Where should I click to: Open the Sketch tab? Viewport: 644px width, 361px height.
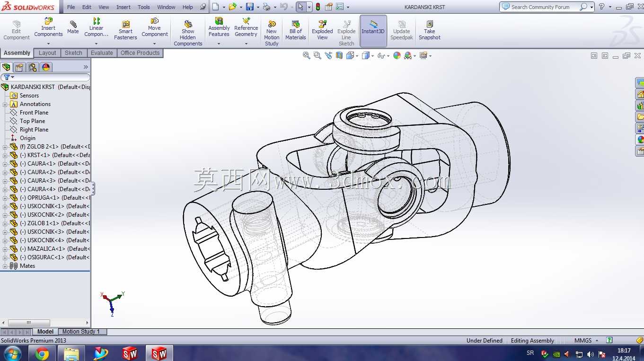pos(73,53)
